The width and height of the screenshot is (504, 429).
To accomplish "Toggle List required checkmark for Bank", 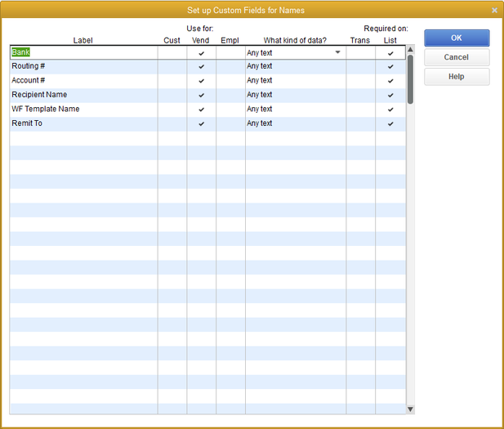I will [390, 53].
